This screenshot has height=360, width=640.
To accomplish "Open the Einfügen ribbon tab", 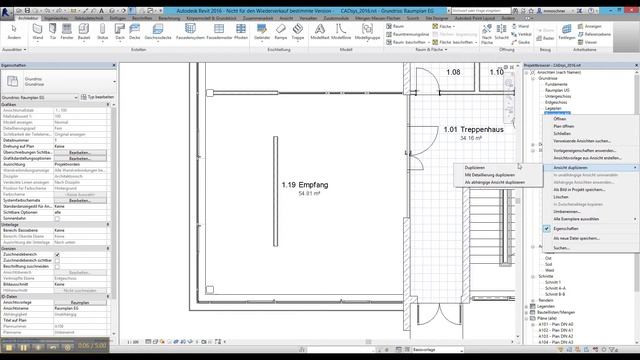I will (x=118, y=18).
